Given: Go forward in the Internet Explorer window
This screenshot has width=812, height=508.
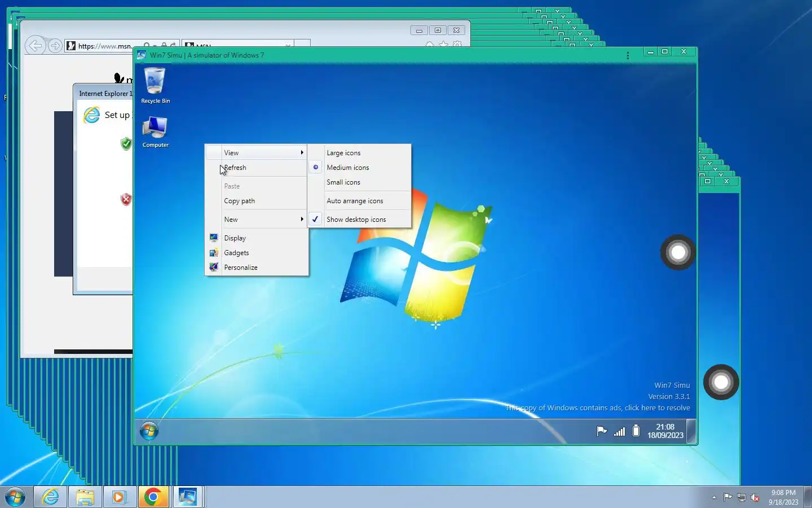Looking at the screenshot, I should pyautogui.click(x=55, y=46).
